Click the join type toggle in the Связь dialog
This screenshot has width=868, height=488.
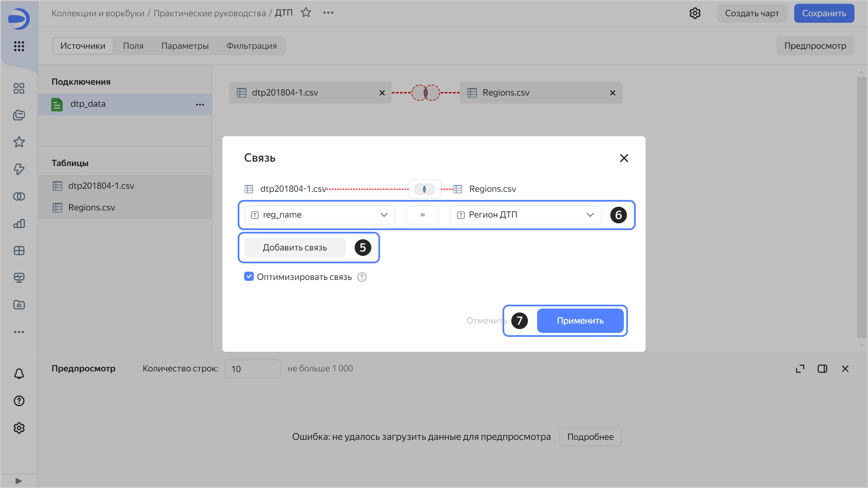click(x=424, y=189)
